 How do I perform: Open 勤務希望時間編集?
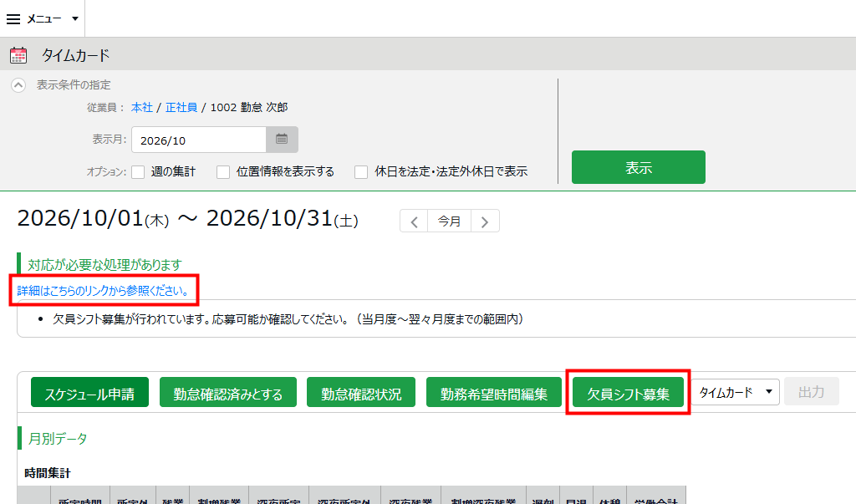tap(493, 392)
